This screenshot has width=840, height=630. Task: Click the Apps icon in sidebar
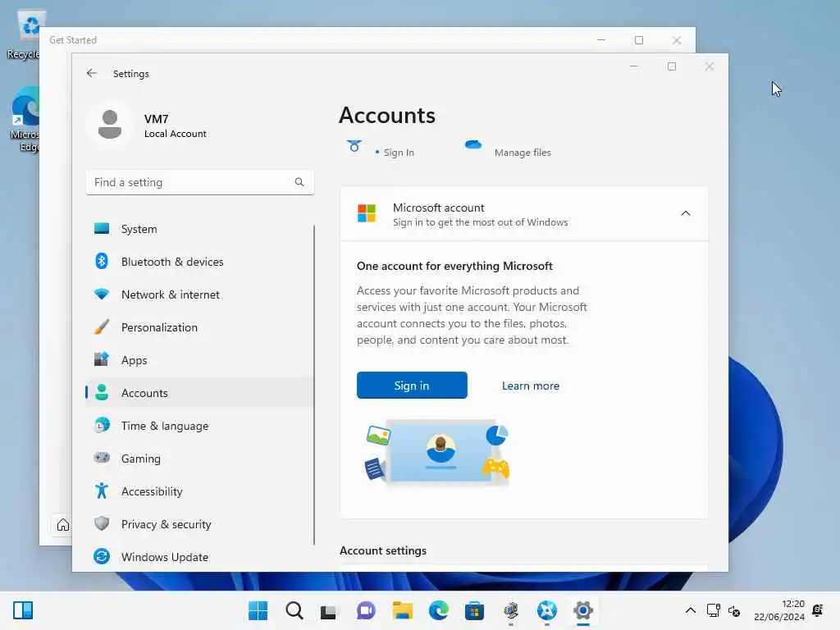(x=101, y=359)
